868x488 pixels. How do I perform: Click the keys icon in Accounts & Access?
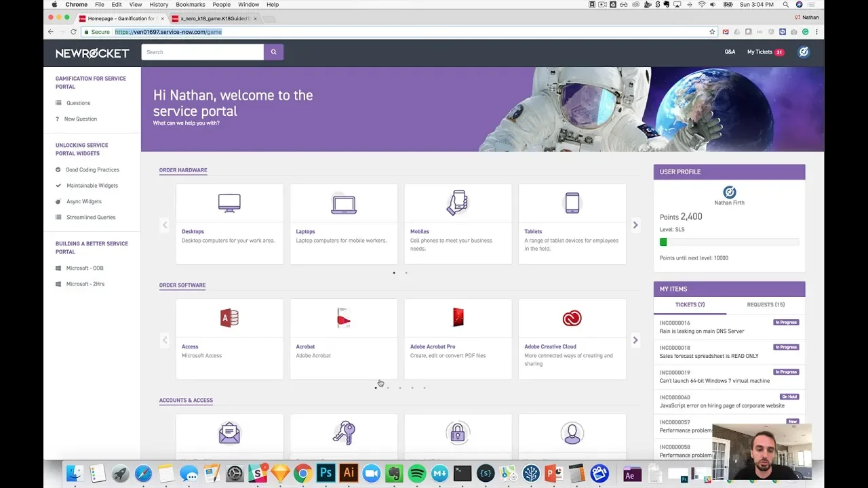[x=343, y=432]
